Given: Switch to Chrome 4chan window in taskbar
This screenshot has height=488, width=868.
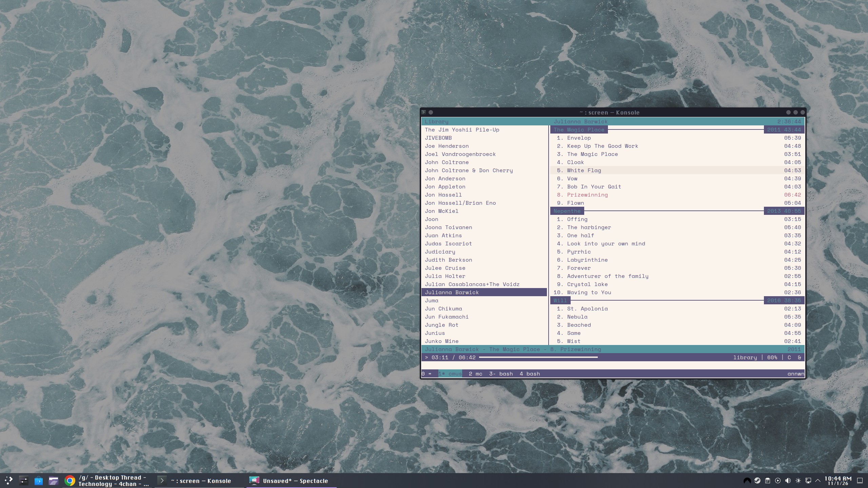Looking at the screenshot, I should click(108, 481).
